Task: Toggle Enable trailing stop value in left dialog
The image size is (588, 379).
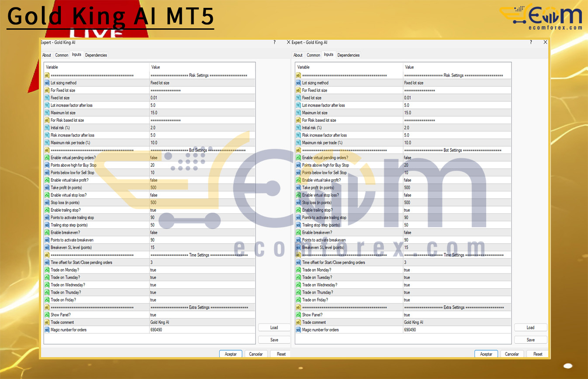Action: pyautogui.click(x=153, y=210)
